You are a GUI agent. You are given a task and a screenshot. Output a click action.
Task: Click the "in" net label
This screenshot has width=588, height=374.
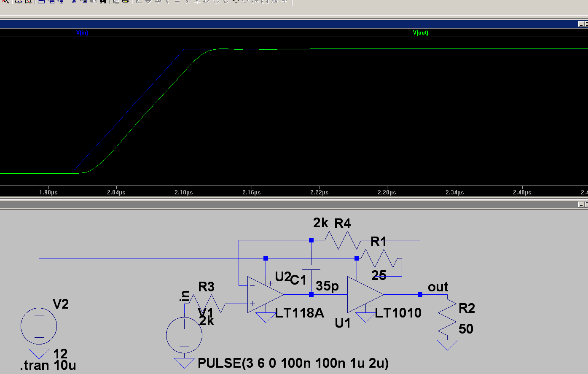185,296
